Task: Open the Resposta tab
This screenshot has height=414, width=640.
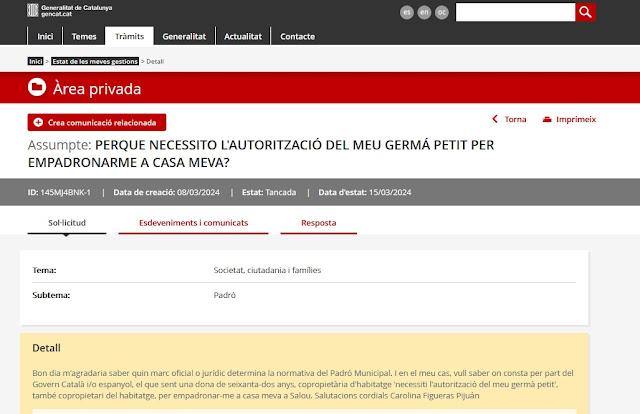Action: click(319, 223)
